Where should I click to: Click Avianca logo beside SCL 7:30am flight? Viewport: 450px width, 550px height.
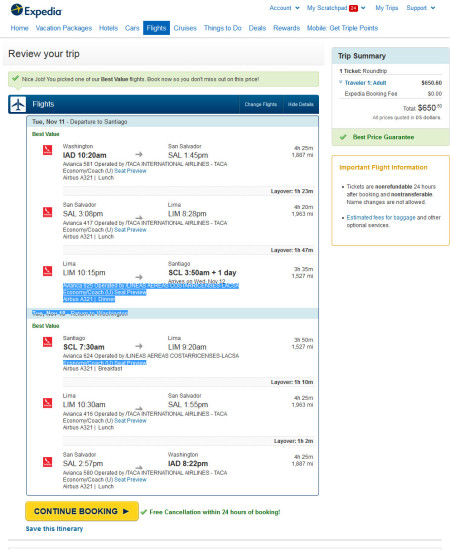click(47, 342)
